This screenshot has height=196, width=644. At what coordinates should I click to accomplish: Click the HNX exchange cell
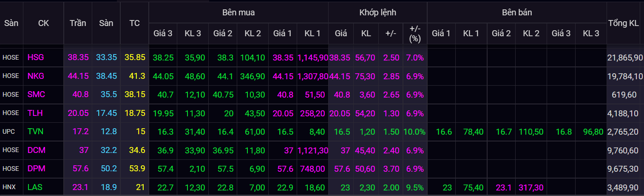pos(9,187)
